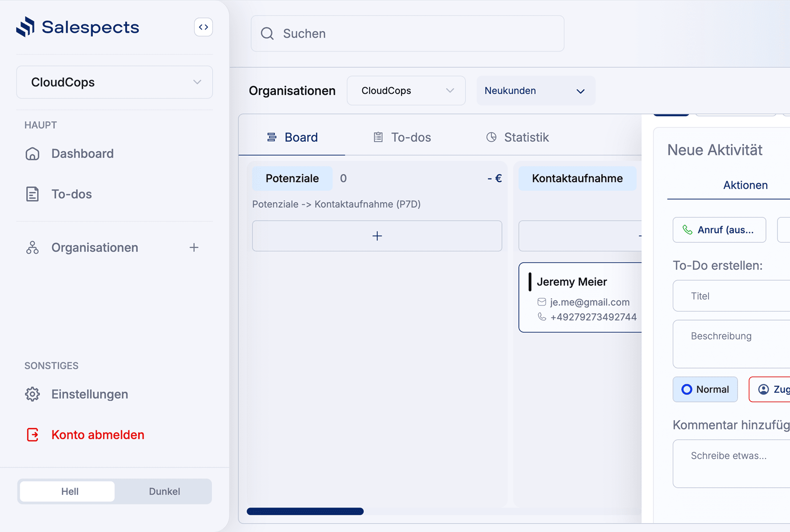Screen dimensions: 790x532
Task: Switch theme to Dunkel
Action: click(164, 491)
